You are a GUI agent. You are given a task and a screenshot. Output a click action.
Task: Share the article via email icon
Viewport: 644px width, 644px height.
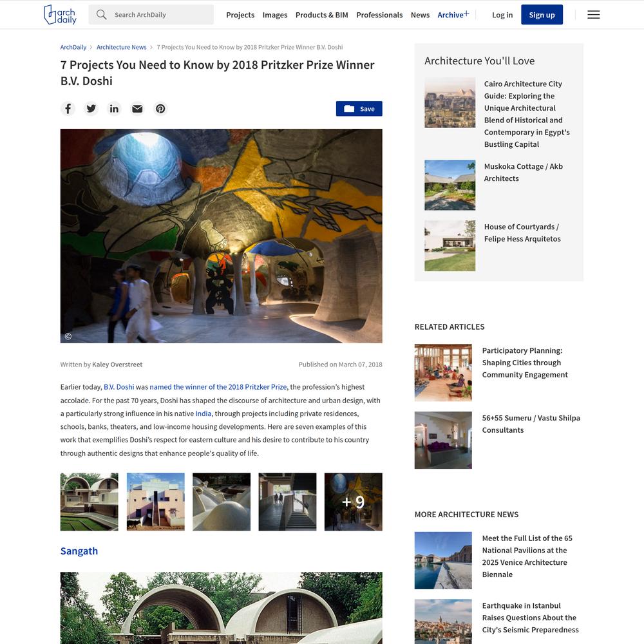(x=137, y=108)
